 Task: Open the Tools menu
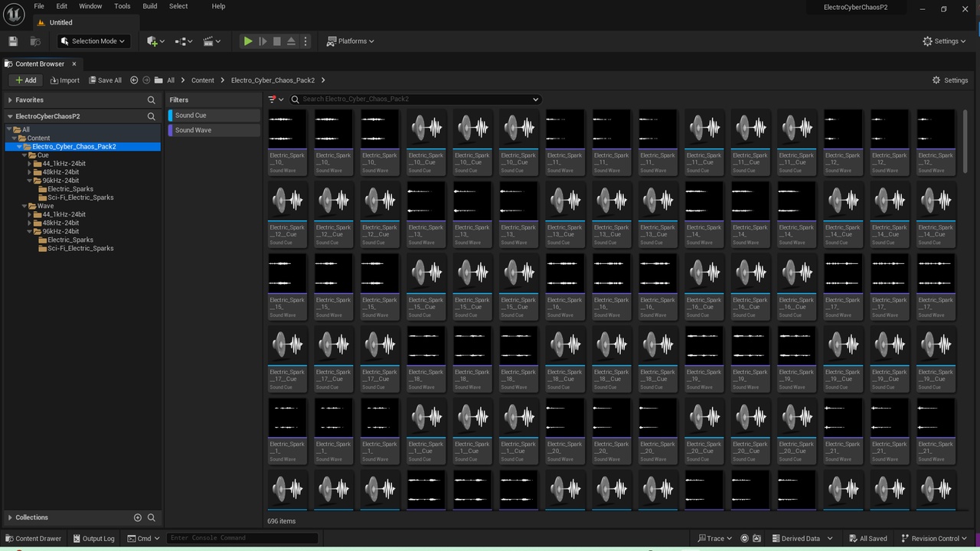(122, 6)
